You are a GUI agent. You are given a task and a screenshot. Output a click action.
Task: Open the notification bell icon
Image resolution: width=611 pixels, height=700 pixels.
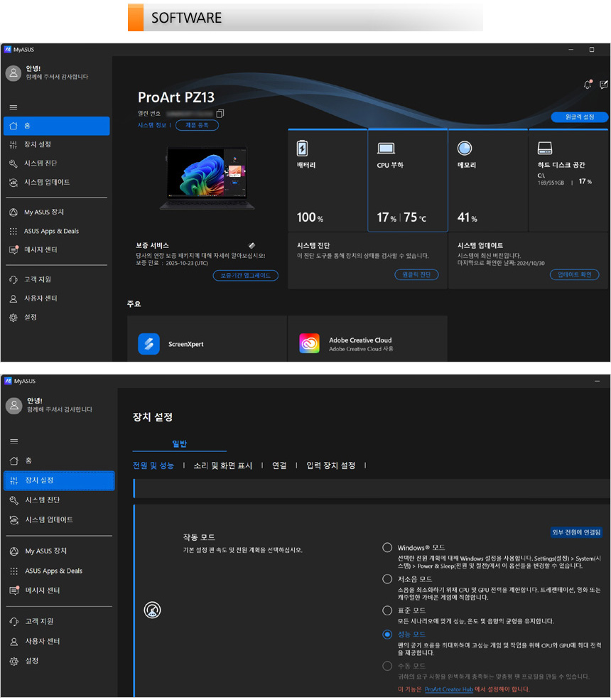(x=587, y=85)
